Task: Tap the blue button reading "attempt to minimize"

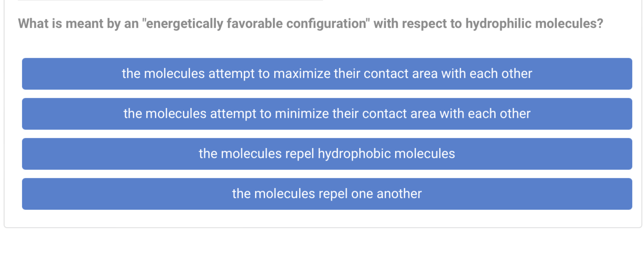Action: [x=327, y=114]
